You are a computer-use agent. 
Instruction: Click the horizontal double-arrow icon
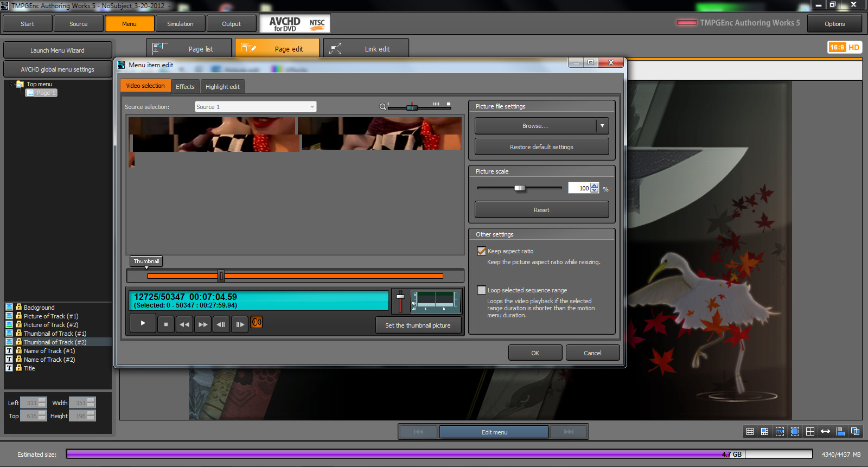click(x=825, y=432)
